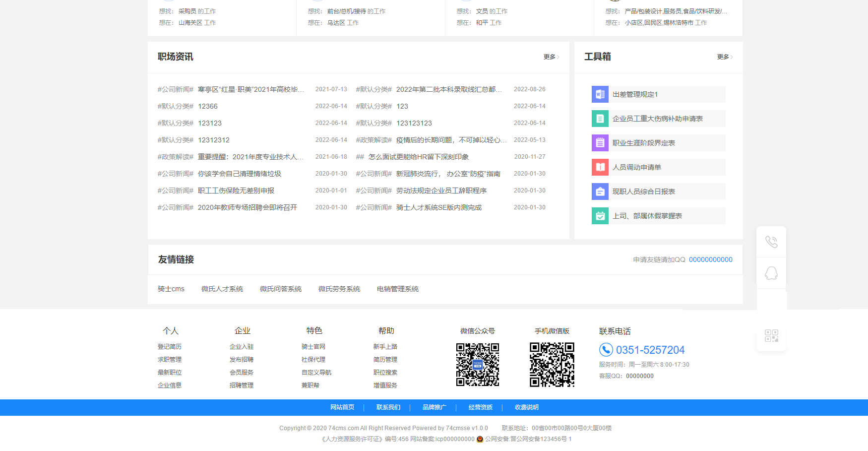868x451 pixels.
Task: Click 会员服务 under 企业
Action: tap(242, 373)
